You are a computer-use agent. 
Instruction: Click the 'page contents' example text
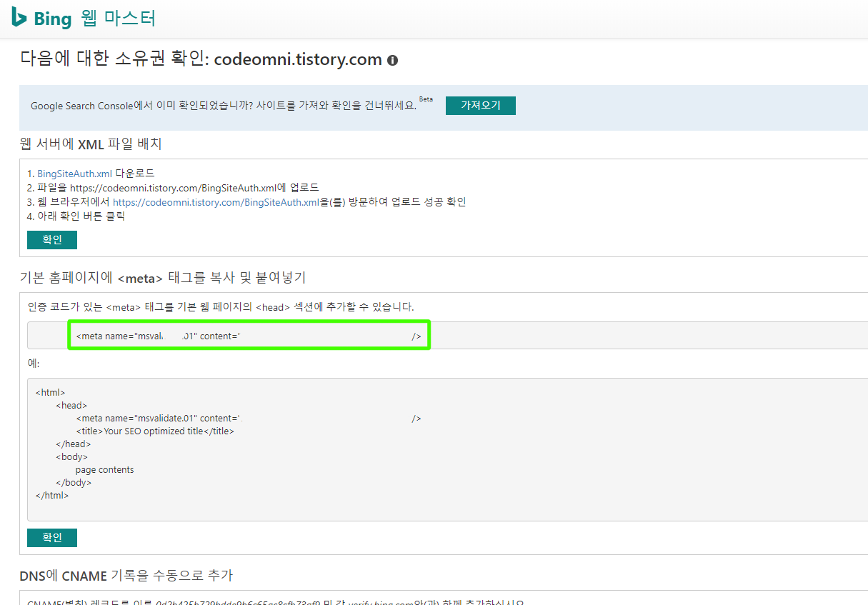coord(105,470)
